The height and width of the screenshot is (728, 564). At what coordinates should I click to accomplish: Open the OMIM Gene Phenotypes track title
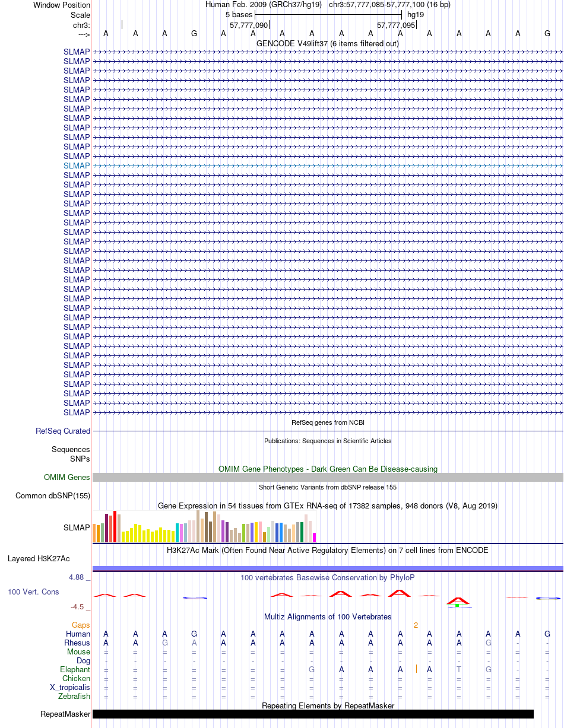[x=328, y=469]
